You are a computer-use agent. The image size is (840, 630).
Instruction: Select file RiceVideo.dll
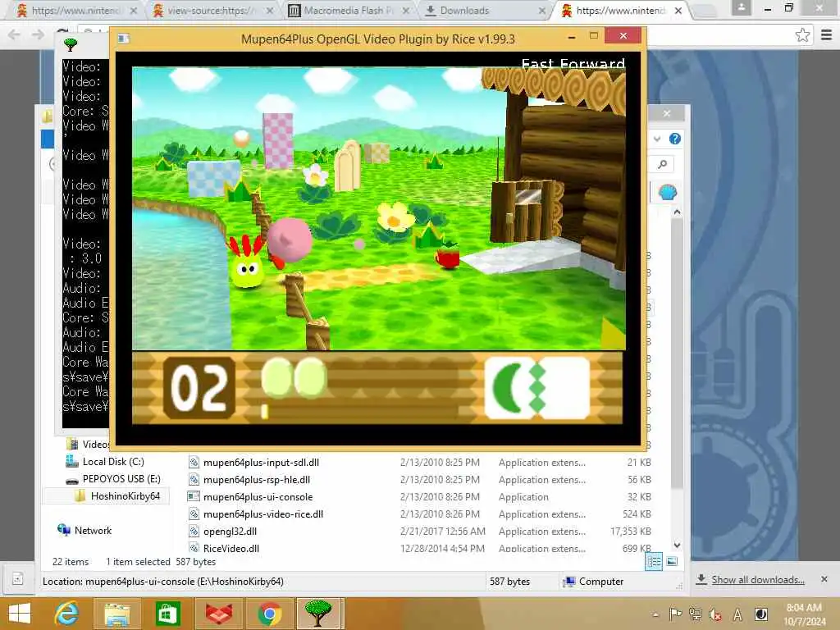[231, 548]
